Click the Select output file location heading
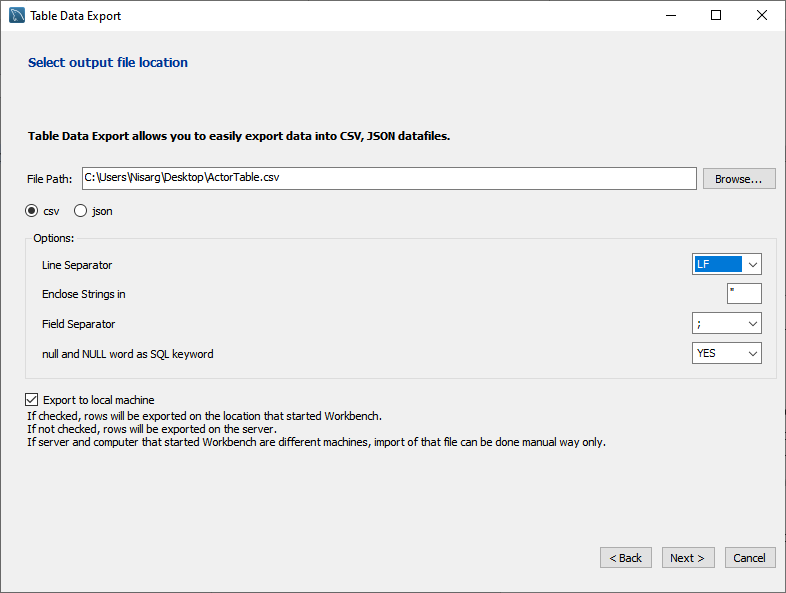Viewport: 786px width, 593px height. tap(108, 62)
